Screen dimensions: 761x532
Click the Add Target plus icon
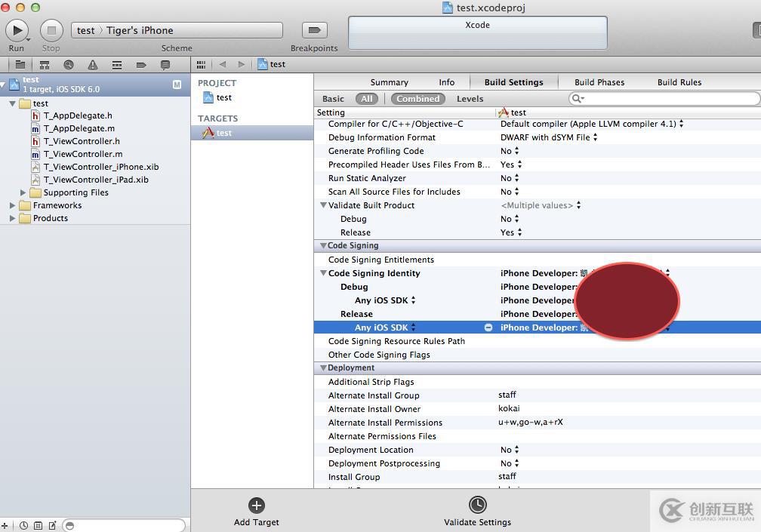point(256,506)
